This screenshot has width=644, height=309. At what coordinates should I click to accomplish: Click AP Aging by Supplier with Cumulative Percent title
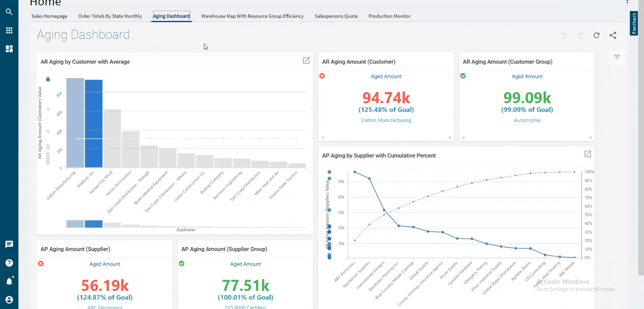pyautogui.click(x=379, y=156)
